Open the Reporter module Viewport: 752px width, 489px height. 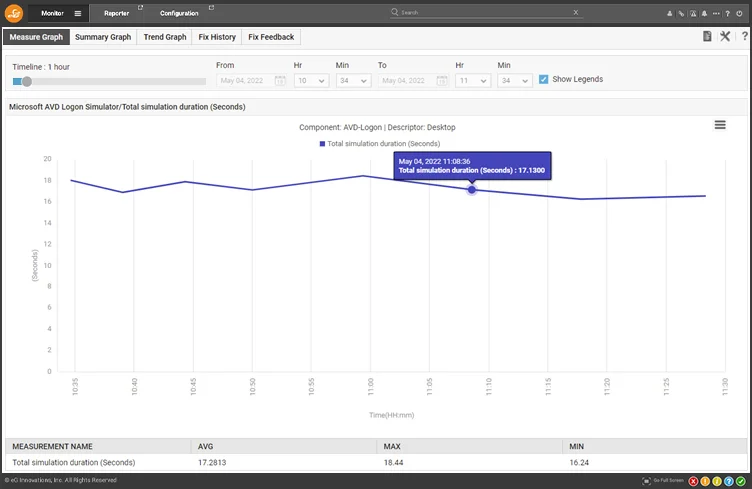(x=117, y=13)
